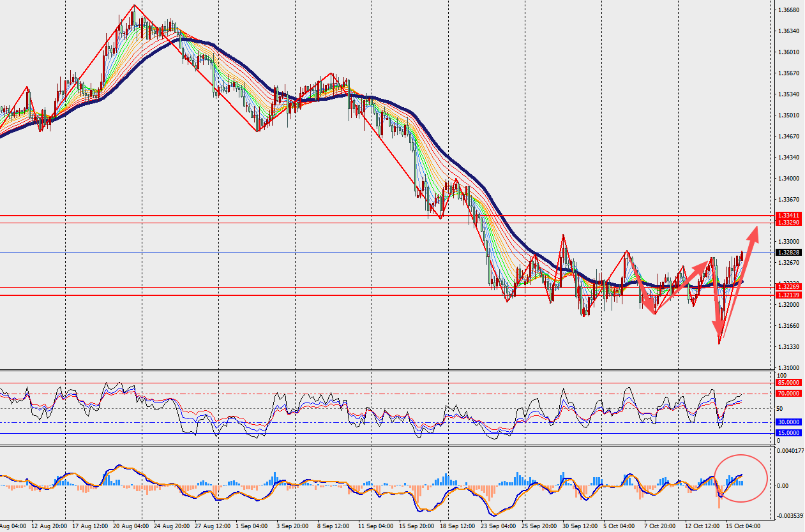Click the red 1.33290 price level label
The image size is (805, 532).
click(788, 222)
